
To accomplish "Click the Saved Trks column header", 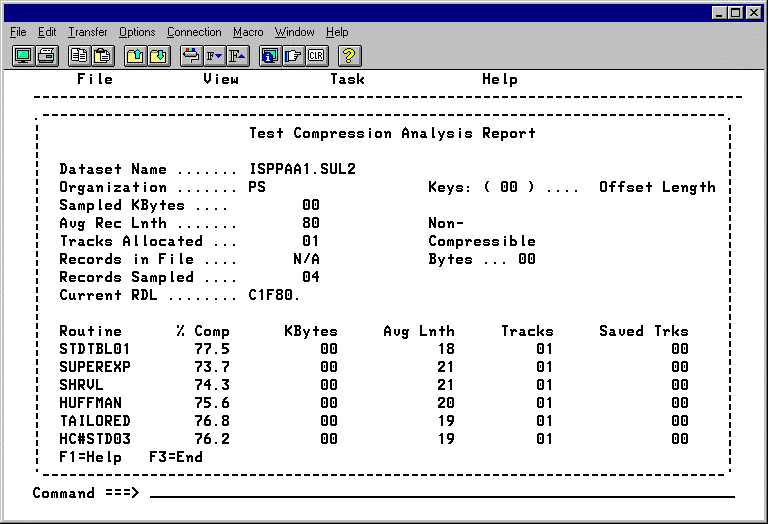I will [644, 331].
